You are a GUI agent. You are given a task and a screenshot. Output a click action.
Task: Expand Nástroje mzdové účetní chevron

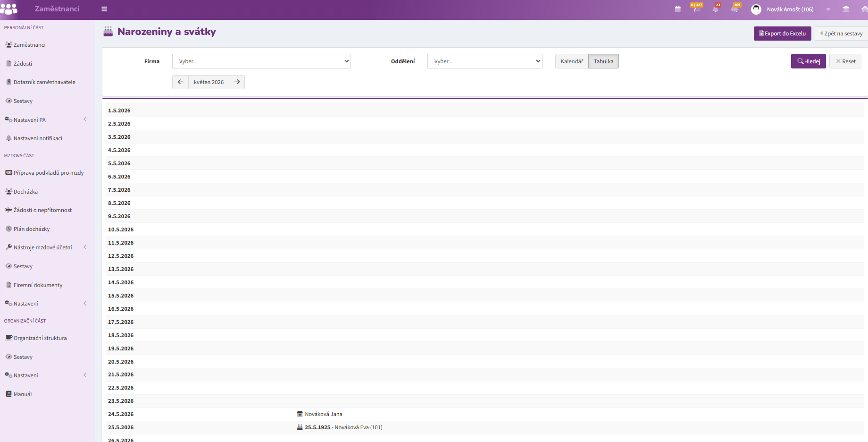pos(85,247)
